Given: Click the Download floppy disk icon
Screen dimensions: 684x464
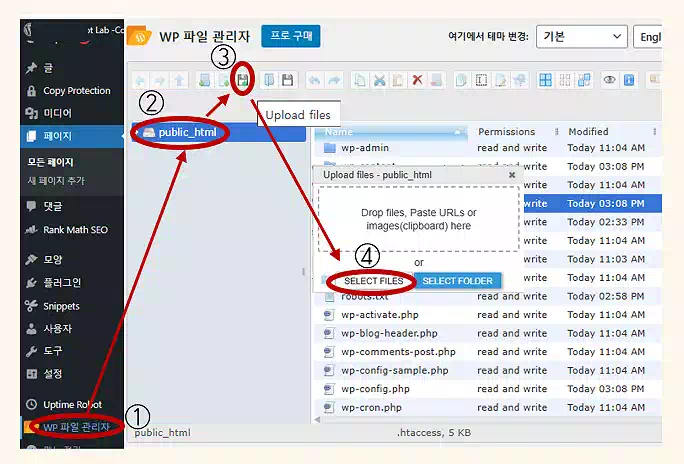Looking at the screenshot, I should point(287,80).
